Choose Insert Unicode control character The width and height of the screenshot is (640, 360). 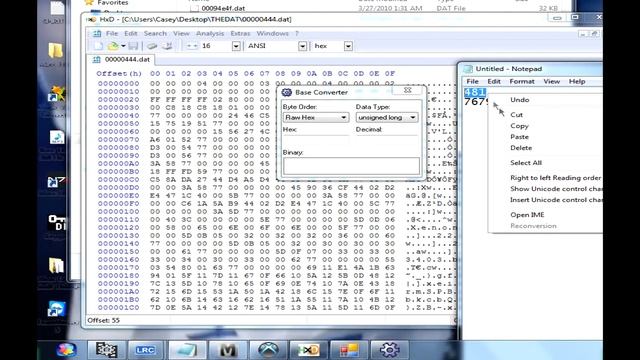point(556,200)
